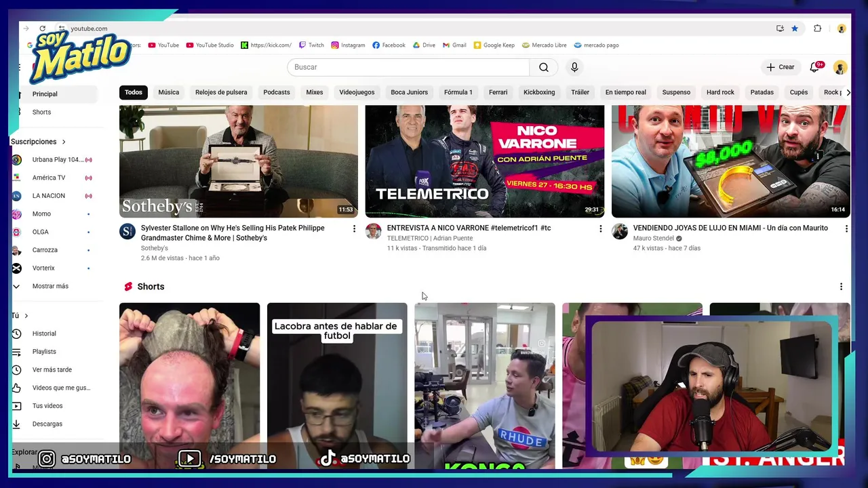Select the Kickboxing chip
This screenshot has width=868, height=488.
point(539,92)
